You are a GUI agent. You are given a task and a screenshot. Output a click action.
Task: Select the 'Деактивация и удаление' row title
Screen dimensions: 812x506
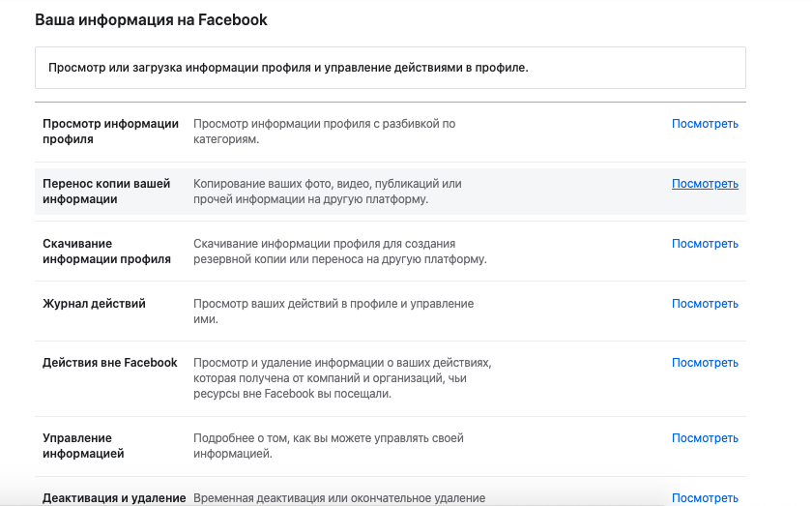pyautogui.click(x=114, y=498)
